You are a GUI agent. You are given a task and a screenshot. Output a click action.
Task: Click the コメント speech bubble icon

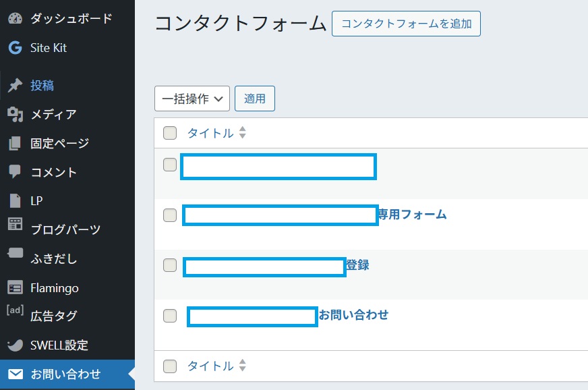click(x=15, y=172)
